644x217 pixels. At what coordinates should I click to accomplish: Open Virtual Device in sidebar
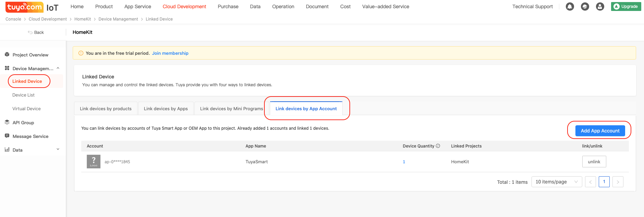point(26,108)
